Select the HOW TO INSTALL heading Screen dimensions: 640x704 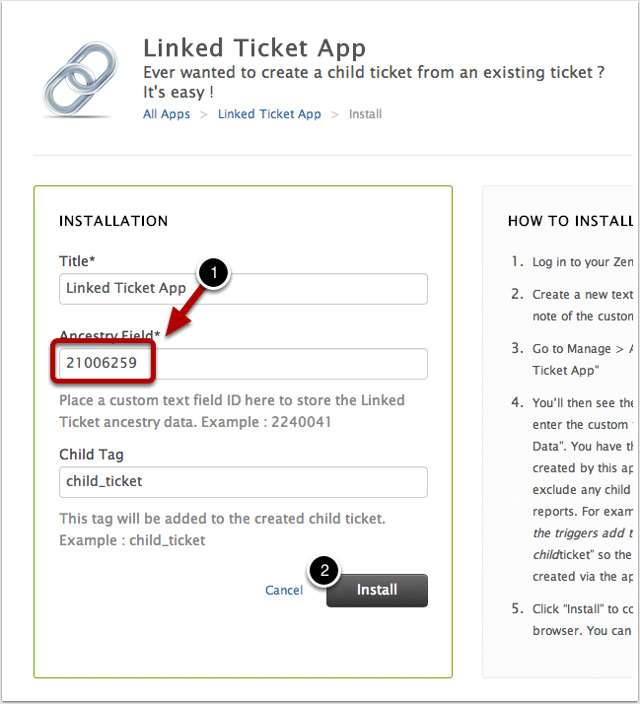pyautogui.click(x=570, y=221)
